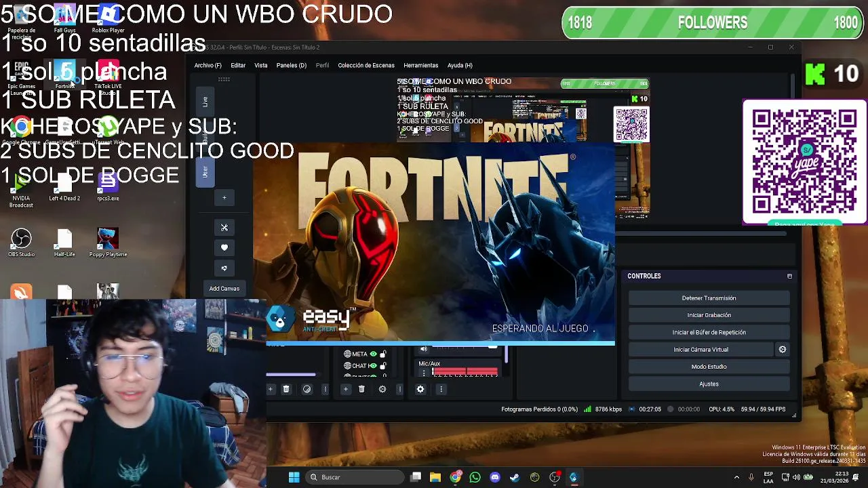Viewport: 868px width, 488px height.
Task: Click Iniciar el Búfer de Repetición
Action: (x=709, y=332)
